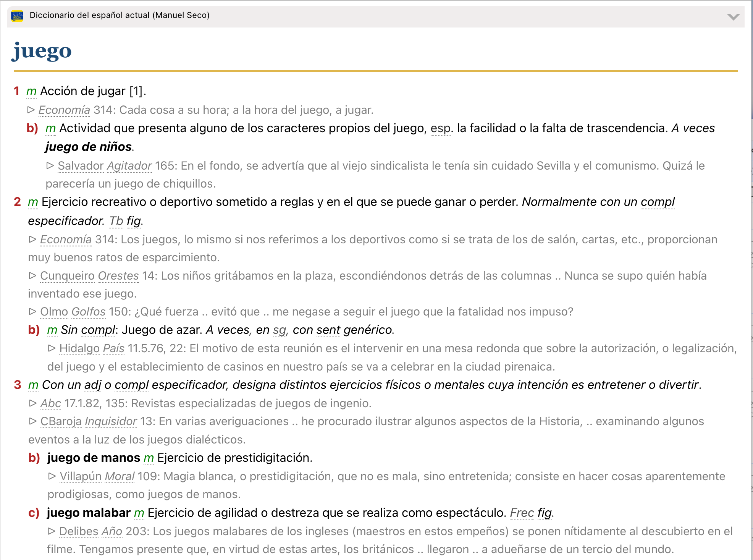Click the green m abbreviation in sense 1

pyautogui.click(x=31, y=91)
